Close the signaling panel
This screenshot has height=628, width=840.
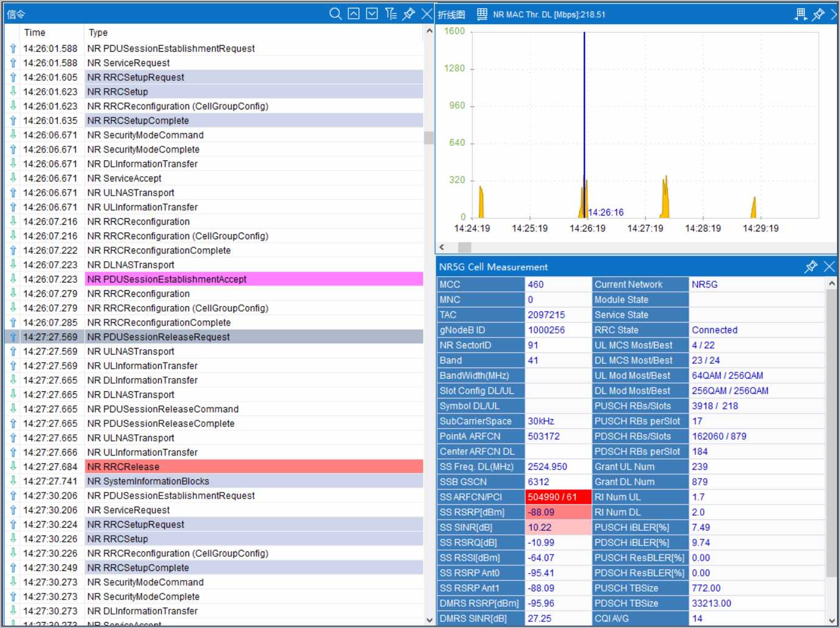[427, 14]
